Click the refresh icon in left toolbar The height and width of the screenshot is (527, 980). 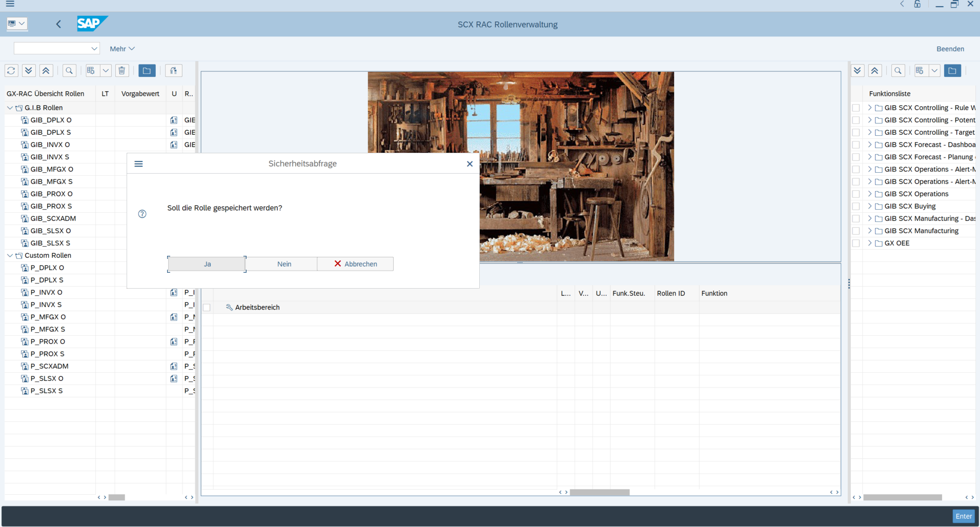(x=11, y=71)
